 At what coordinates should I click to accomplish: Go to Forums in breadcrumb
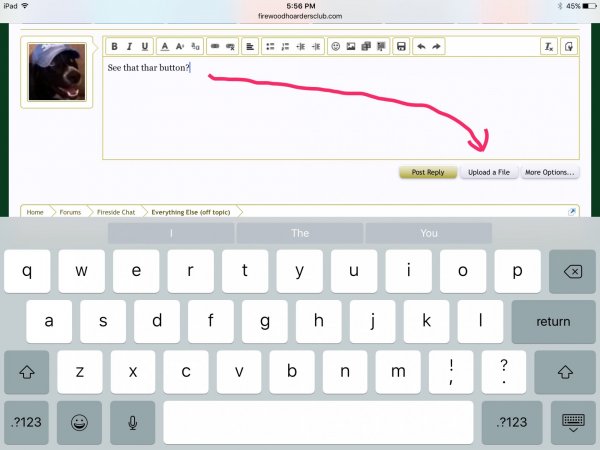[69, 212]
